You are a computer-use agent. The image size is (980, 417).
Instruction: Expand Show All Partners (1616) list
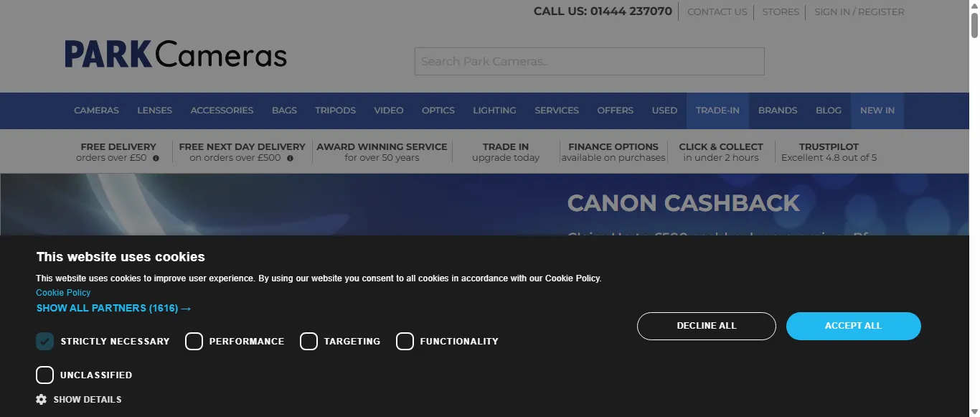(x=113, y=308)
